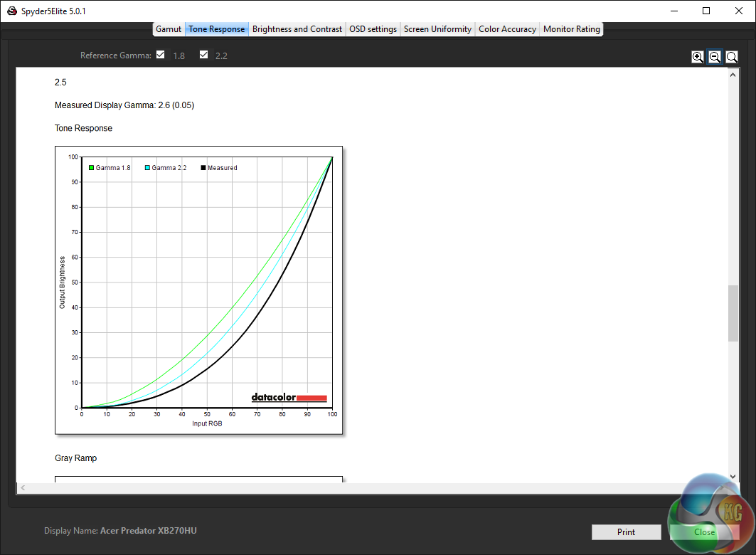Screen dimensions: 756x555
Task: Switch to the Gamut tab
Action: pos(169,29)
